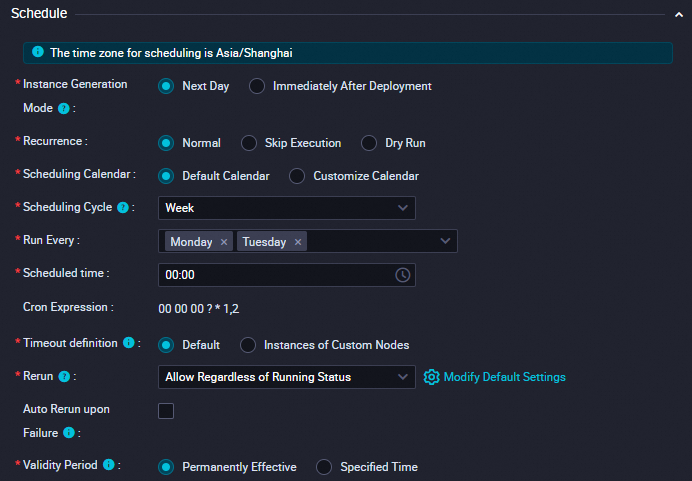This screenshot has height=481, width=692.
Task: Open info icon beside Auto Rerun Failure
Action: [69, 432]
